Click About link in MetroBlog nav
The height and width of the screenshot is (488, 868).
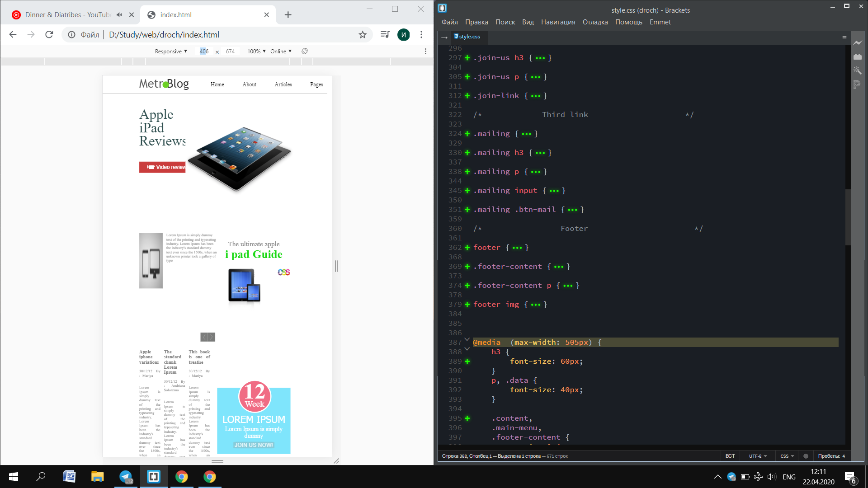[249, 84]
